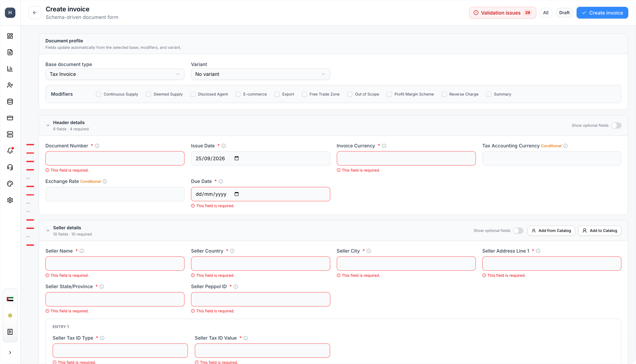Screen dimensions: 636x364
Task: Expand the sidebar with the chevron arrow
Action: (x=10, y=352)
